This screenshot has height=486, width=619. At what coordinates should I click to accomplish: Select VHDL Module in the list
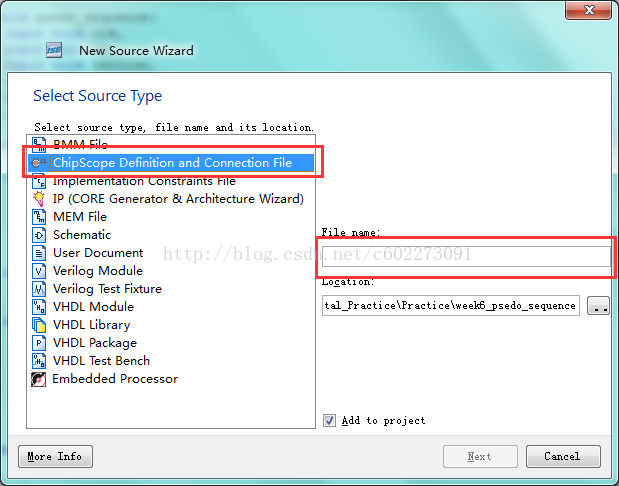click(x=93, y=307)
